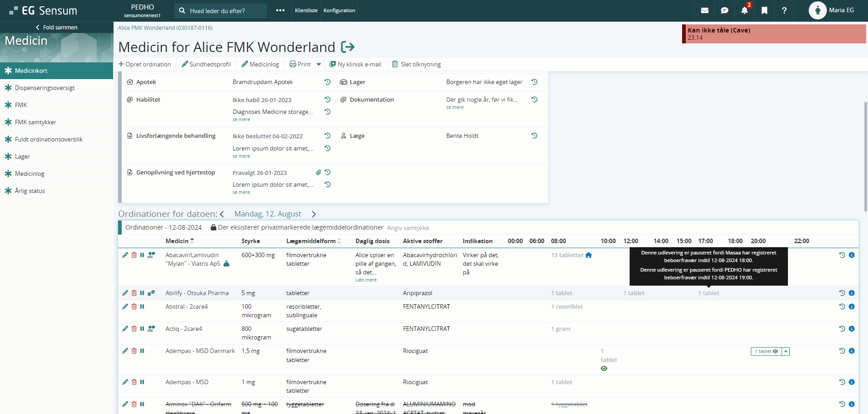This screenshot has width=868, height=414.
Task: Open the messages envelope icon in top bar
Action: pos(705,10)
